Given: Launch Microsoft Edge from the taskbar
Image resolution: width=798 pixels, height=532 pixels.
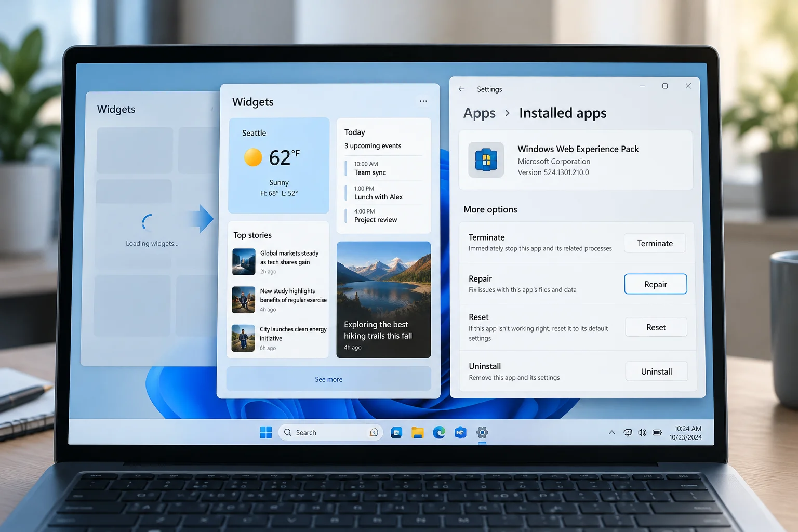Looking at the screenshot, I should click(x=439, y=432).
